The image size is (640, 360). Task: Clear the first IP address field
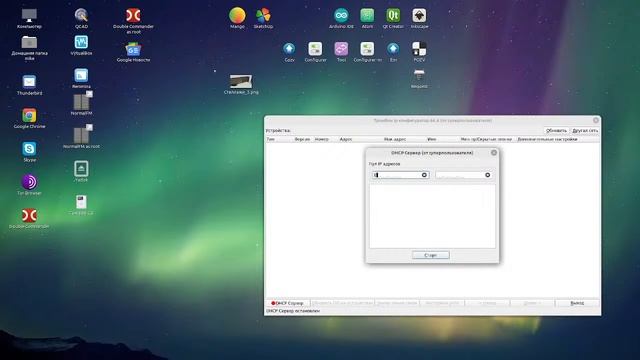[424, 175]
